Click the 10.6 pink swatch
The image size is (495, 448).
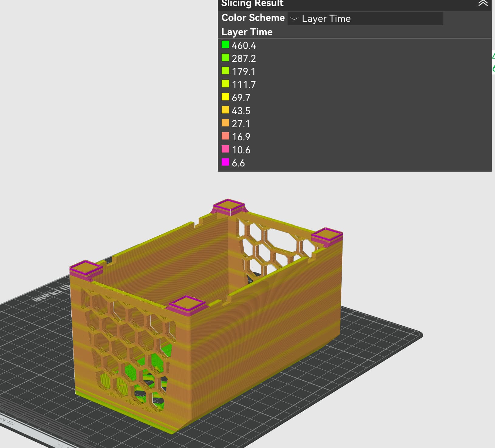(x=225, y=149)
